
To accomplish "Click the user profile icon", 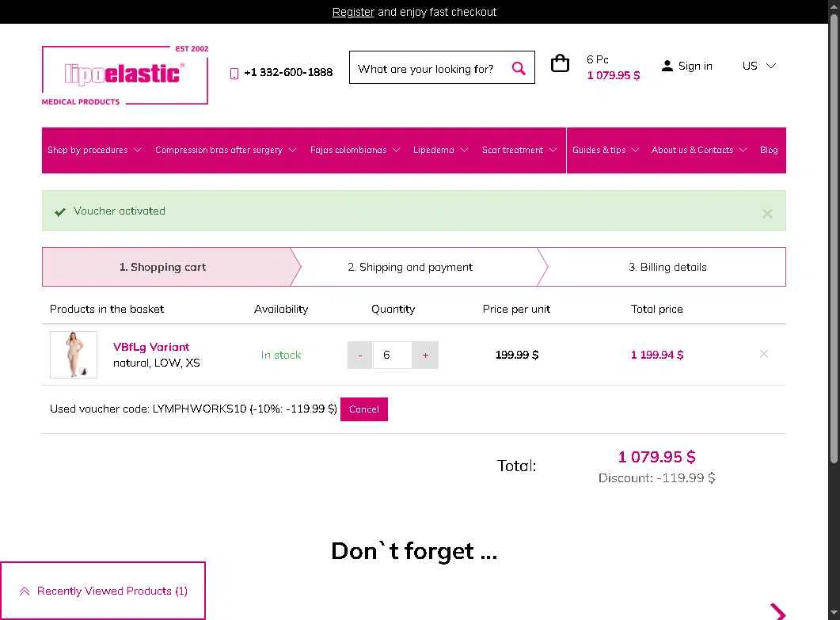I will point(667,66).
